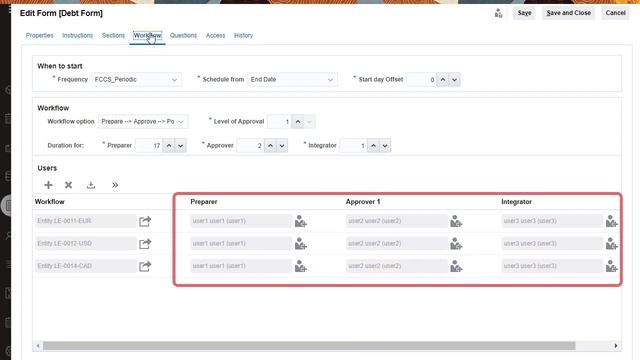The image size is (640, 360).
Task: Click the Integrator column header
Action: (516, 202)
